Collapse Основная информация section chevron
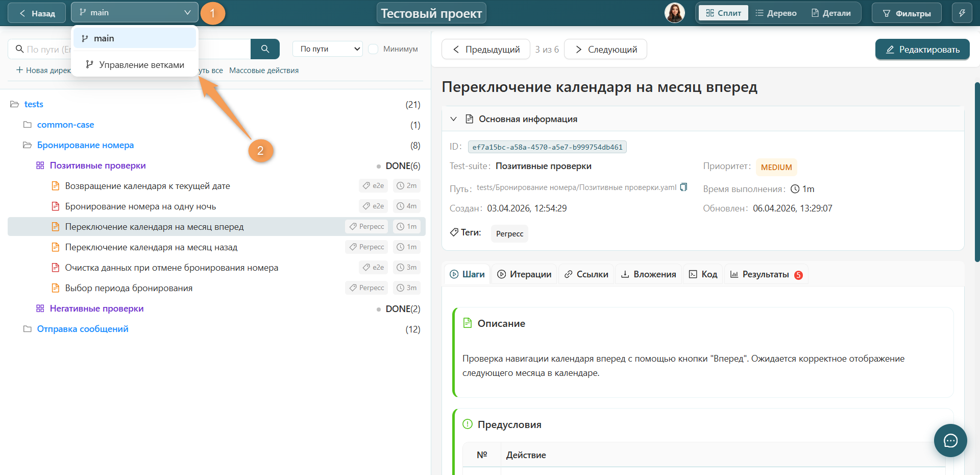This screenshot has width=980, height=475. coord(453,119)
